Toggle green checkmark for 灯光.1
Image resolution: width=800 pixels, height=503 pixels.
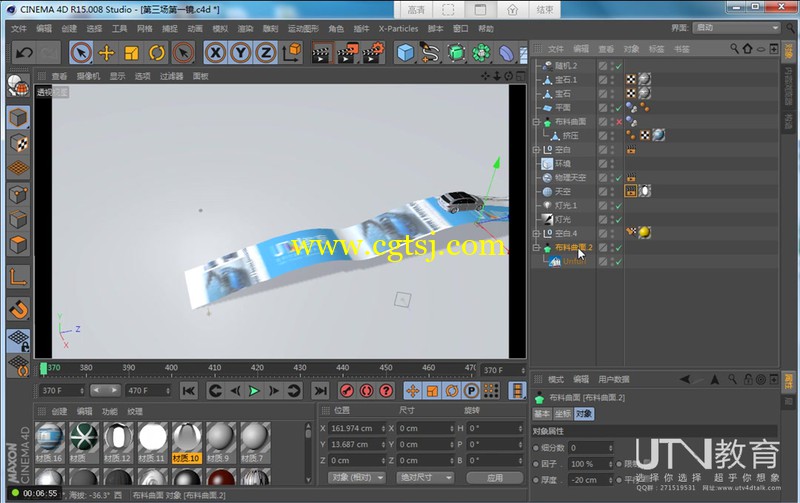[619, 206]
